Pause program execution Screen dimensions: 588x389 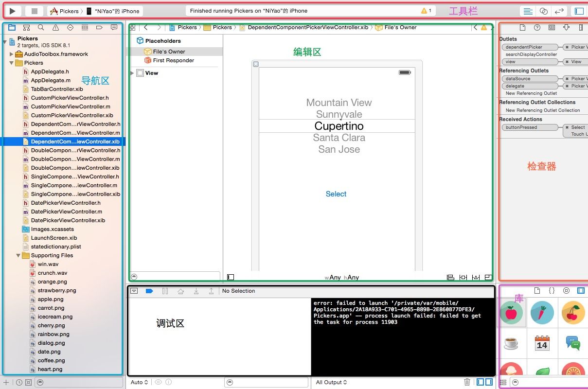(x=165, y=291)
